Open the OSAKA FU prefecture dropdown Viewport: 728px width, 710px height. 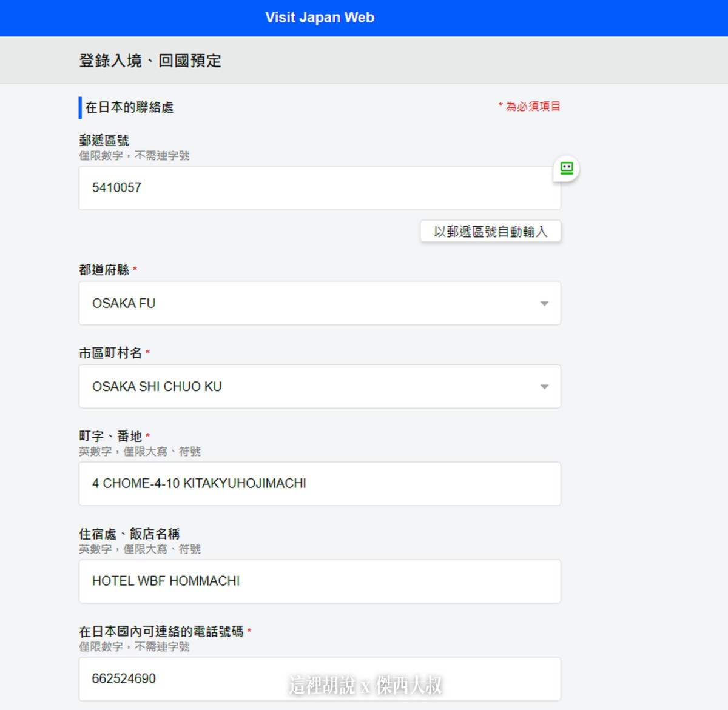(x=320, y=303)
